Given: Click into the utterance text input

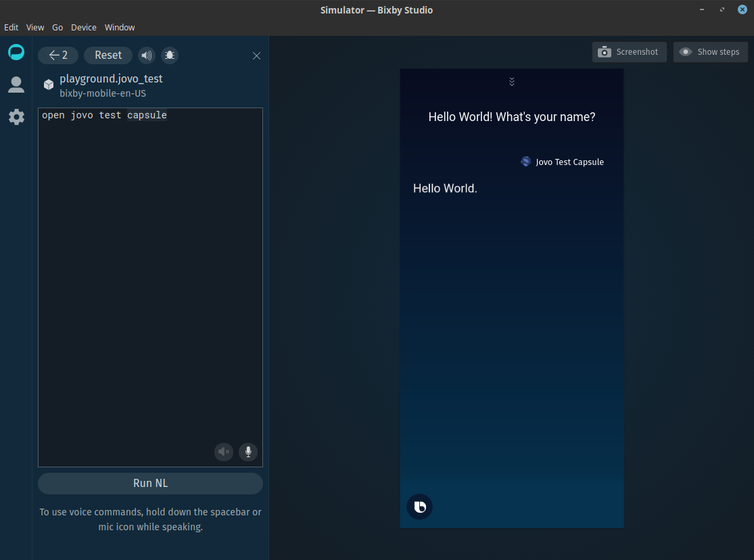Looking at the screenshot, I should pos(151,287).
